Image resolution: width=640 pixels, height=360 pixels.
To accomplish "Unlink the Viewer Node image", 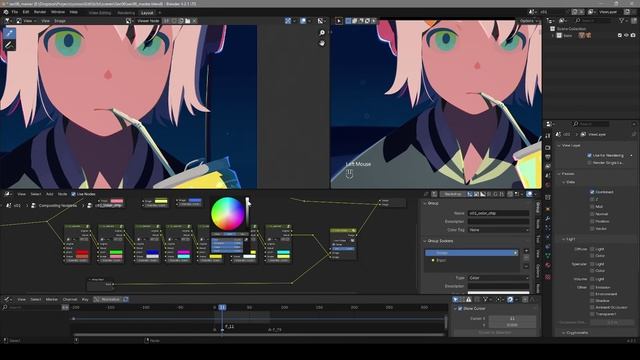I will point(195,20).
